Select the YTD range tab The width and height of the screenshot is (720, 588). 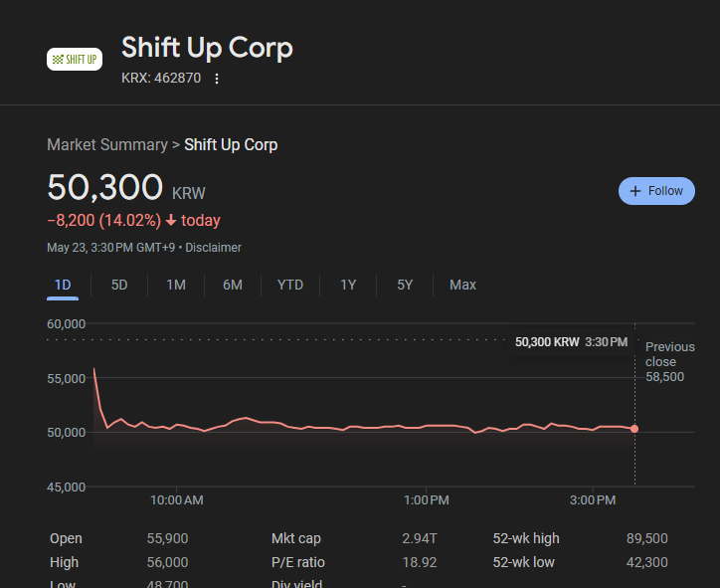290,285
